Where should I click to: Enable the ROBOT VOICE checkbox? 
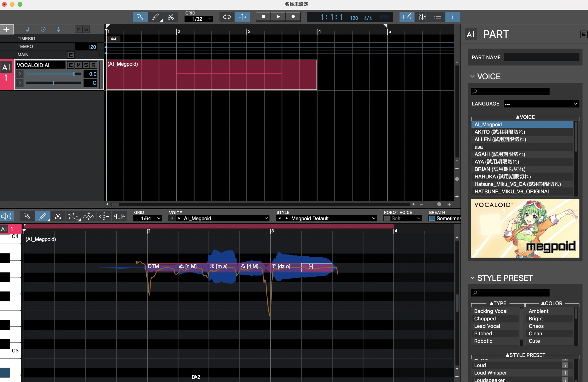[x=387, y=218]
